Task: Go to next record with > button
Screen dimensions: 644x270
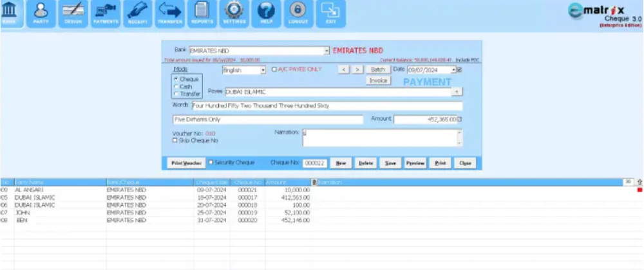Action: click(357, 69)
